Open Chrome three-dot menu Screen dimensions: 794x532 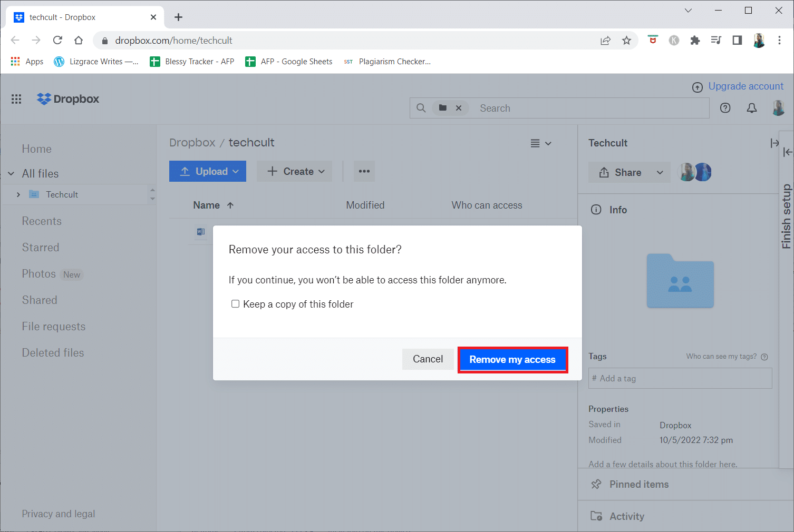pos(779,40)
